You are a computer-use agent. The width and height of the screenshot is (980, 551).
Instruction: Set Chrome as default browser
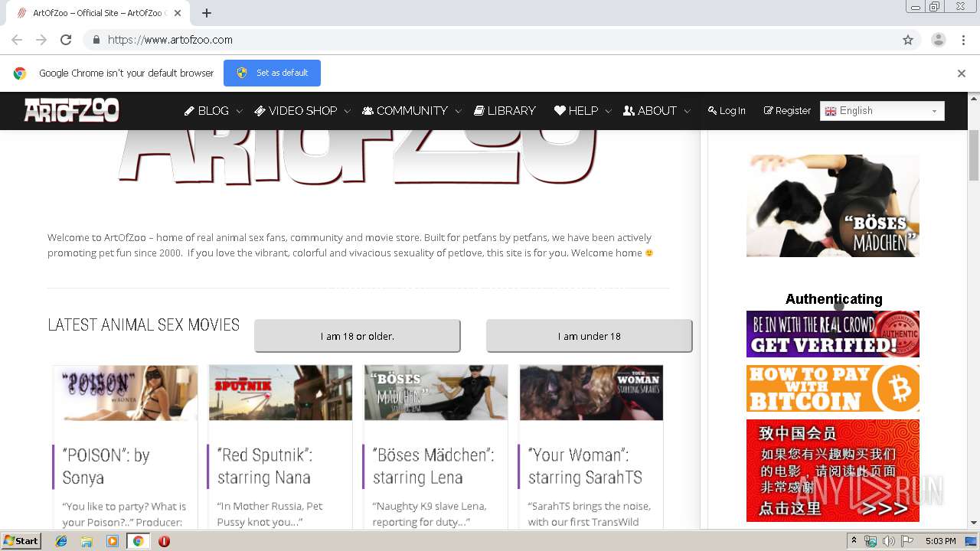pos(272,73)
